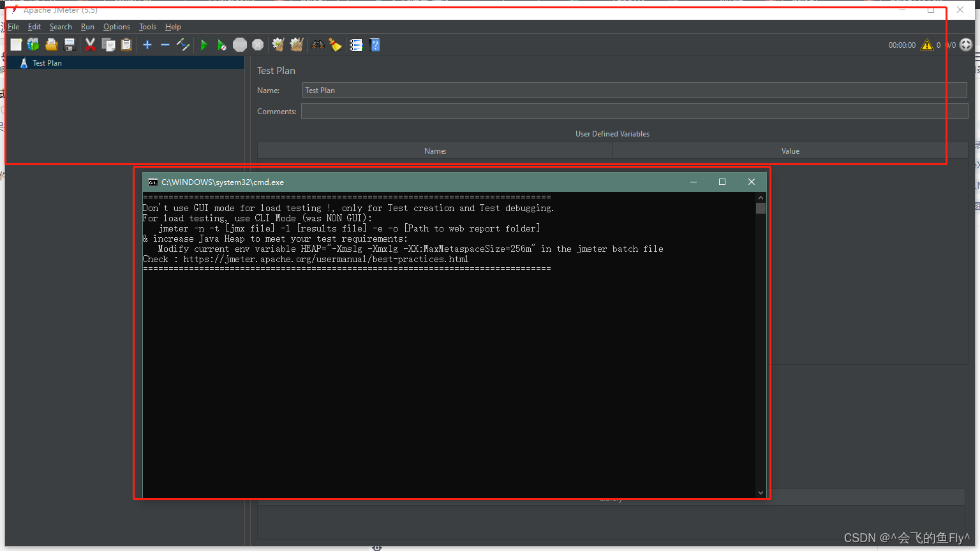
Task: Click the Collapse All minus icon
Action: click(165, 45)
